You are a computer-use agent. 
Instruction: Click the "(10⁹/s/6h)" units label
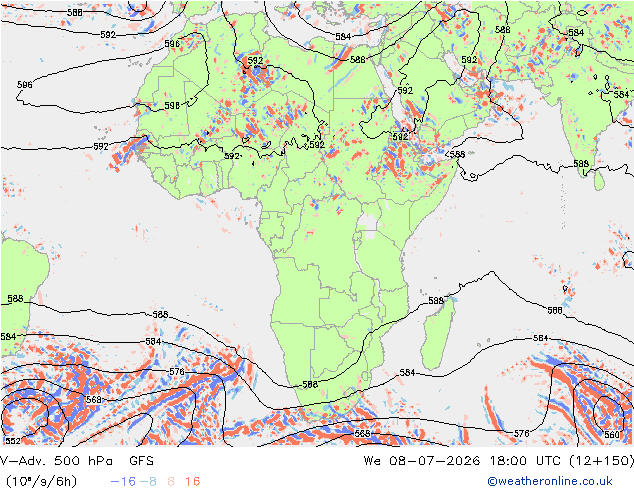click(41, 481)
